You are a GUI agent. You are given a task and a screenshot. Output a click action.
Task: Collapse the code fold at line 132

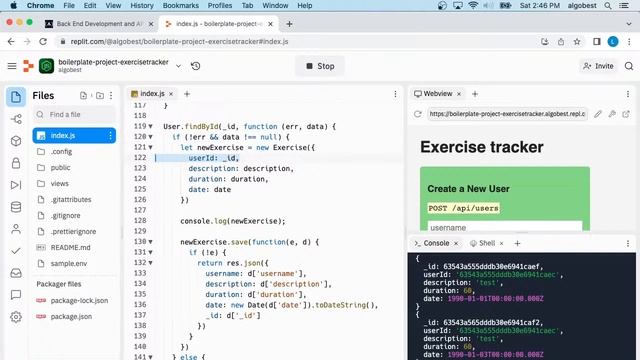pyautogui.click(x=151, y=263)
